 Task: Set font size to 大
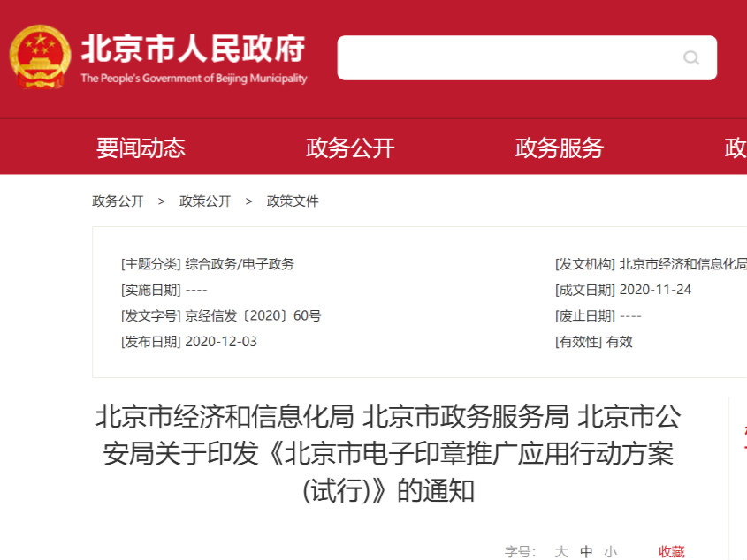561,551
